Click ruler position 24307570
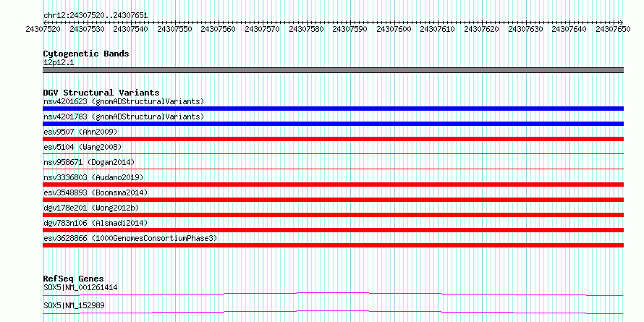 (x=262, y=29)
